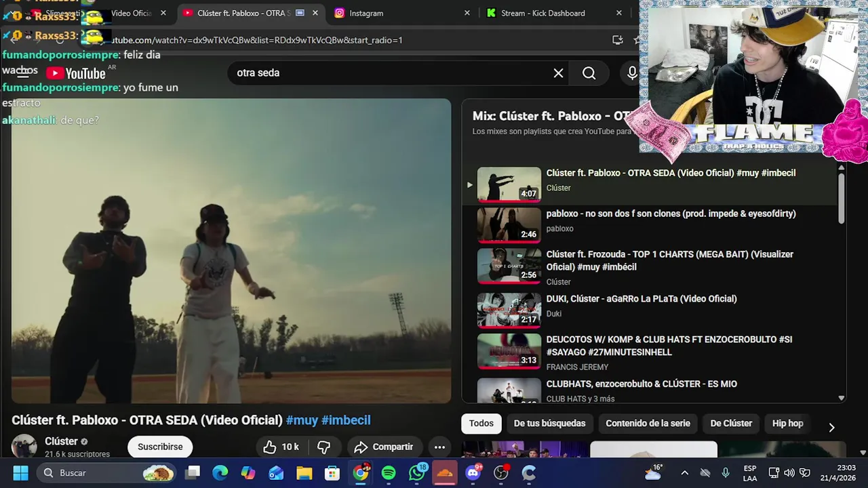The width and height of the screenshot is (868, 488).
Task: Open SoundCloud app in the taskbar
Action: (445, 472)
